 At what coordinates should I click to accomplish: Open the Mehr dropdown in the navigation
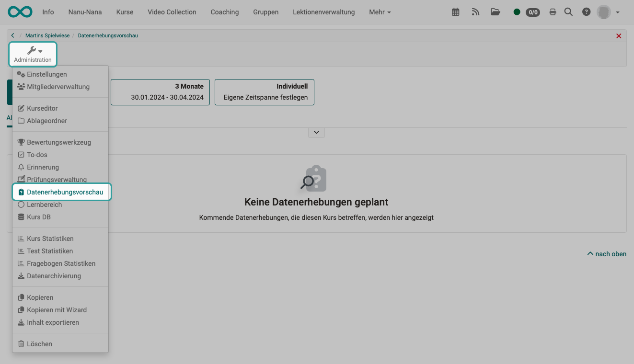tap(380, 12)
